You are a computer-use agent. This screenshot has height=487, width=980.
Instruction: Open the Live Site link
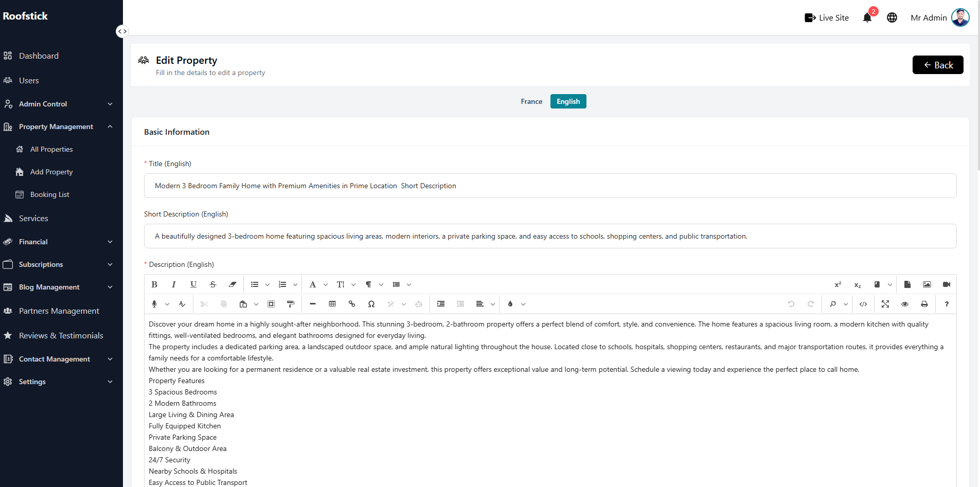click(x=827, y=17)
